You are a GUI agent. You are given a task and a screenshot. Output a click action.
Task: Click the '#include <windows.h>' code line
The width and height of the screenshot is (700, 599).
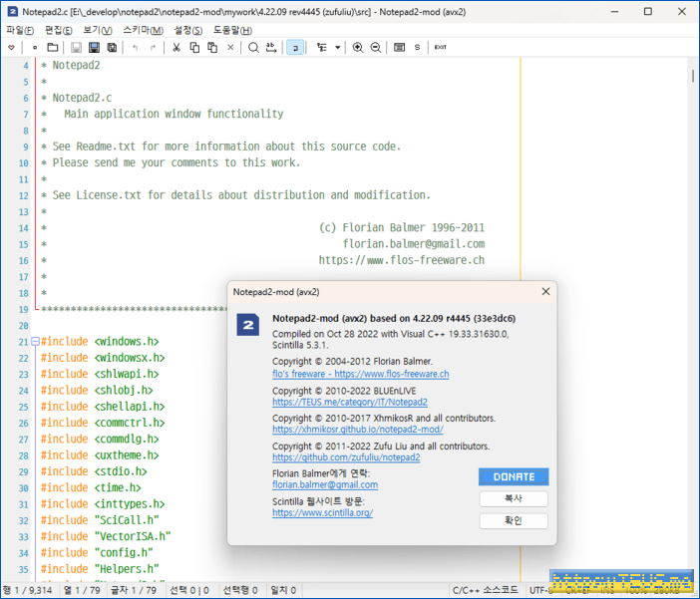(100, 342)
